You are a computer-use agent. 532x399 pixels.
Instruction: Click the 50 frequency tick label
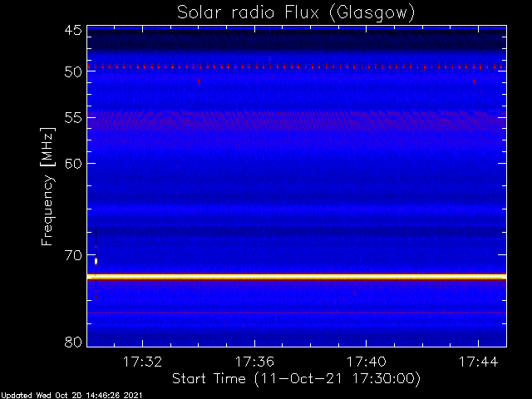pyautogui.click(x=73, y=71)
